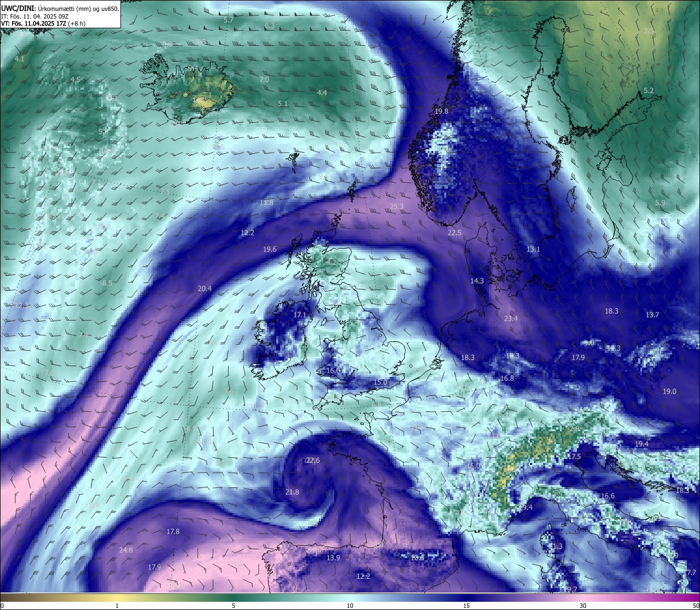700x610 pixels.
Task: Click the 4.4 value label
Action: [322, 92]
